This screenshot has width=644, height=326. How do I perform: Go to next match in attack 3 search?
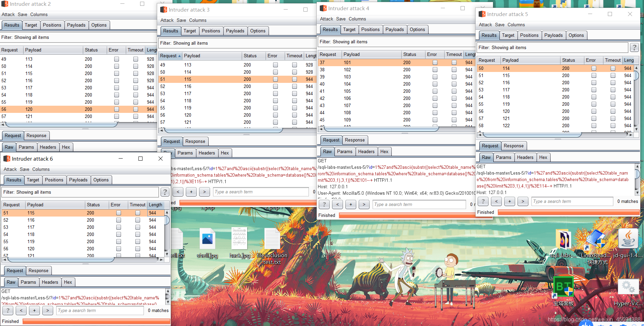[205, 192]
